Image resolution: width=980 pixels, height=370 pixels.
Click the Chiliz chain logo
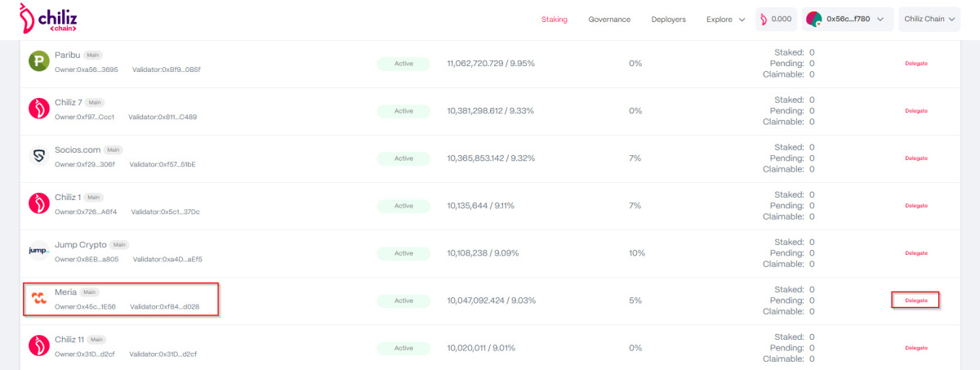click(48, 18)
